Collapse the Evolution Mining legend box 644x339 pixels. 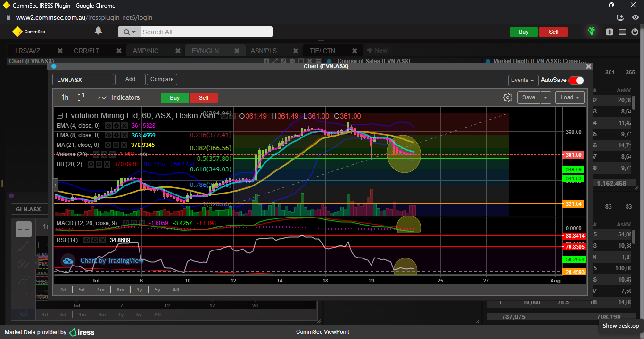[x=59, y=115]
